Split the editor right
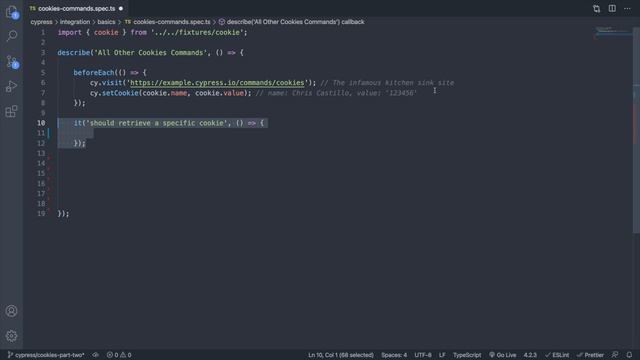The height and width of the screenshot is (360, 640). (x=612, y=9)
